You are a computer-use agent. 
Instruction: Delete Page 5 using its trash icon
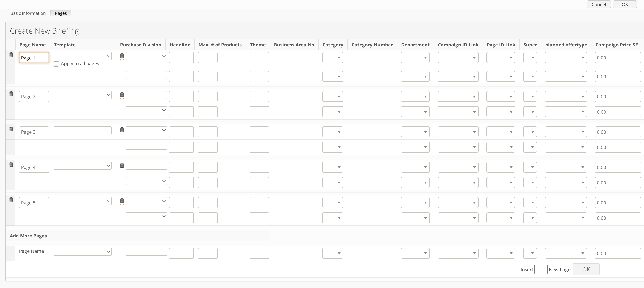coord(11,200)
